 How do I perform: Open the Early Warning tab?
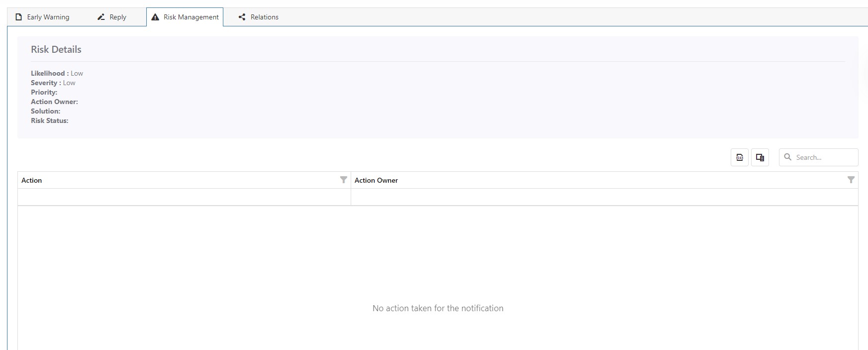tap(42, 17)
